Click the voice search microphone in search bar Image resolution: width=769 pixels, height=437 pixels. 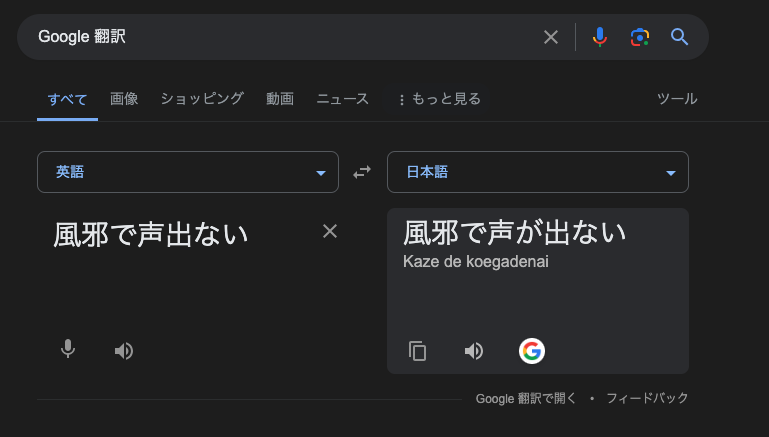pos(599,37)
